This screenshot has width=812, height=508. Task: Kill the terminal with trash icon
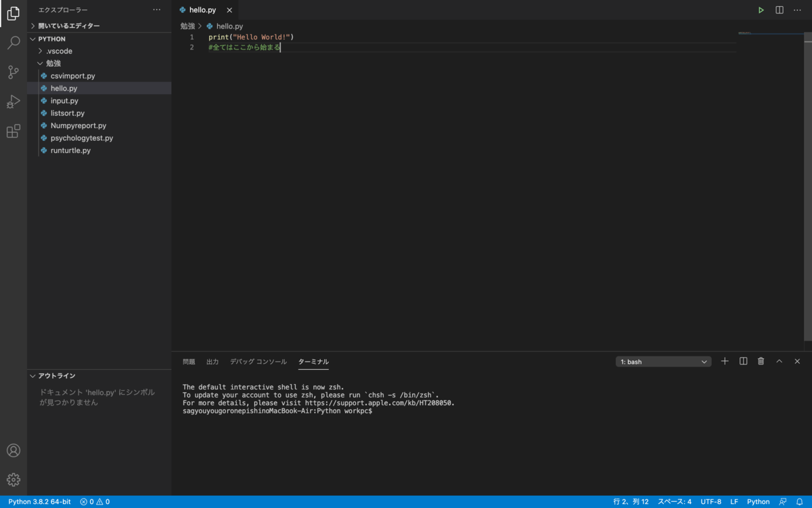[761, 361]
